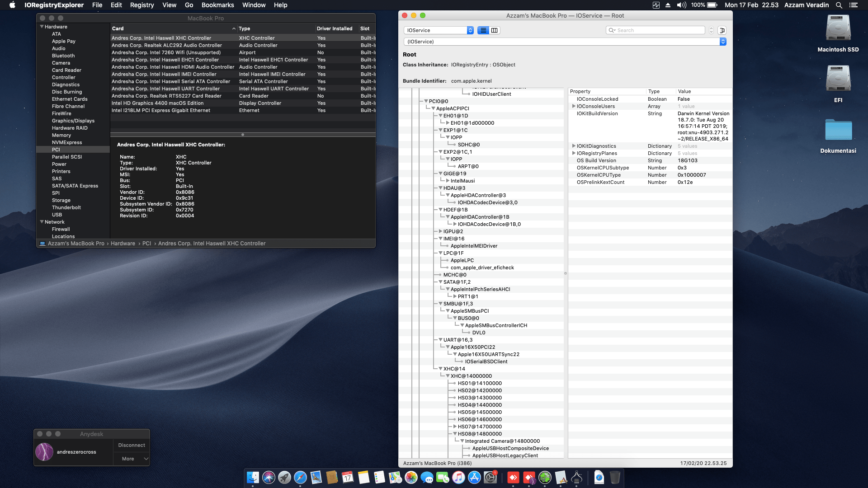This screenshot has width=868, height=488.
Task: Open Messages from the Dock
Action: pos(427,477)
